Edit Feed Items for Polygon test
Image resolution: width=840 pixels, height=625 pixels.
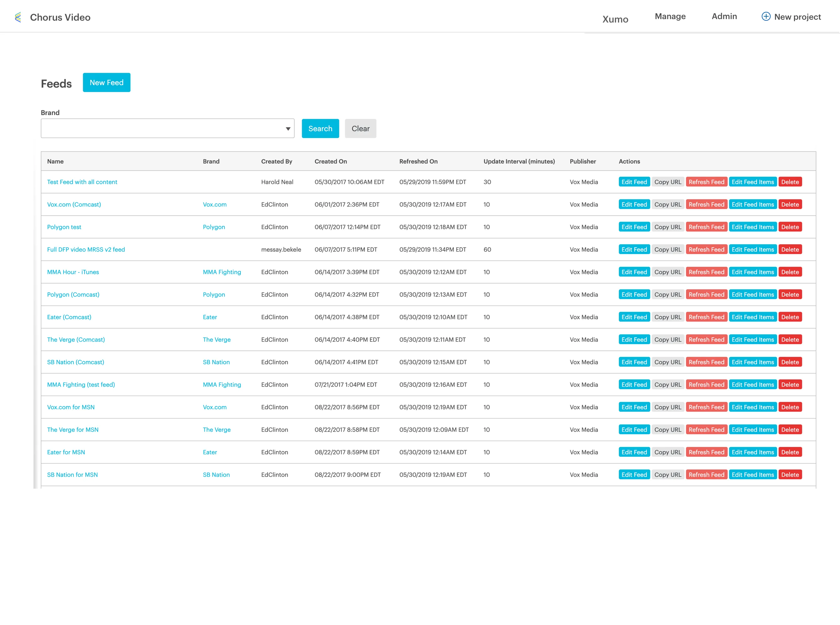pyautogui.click(x=753, y=227)
